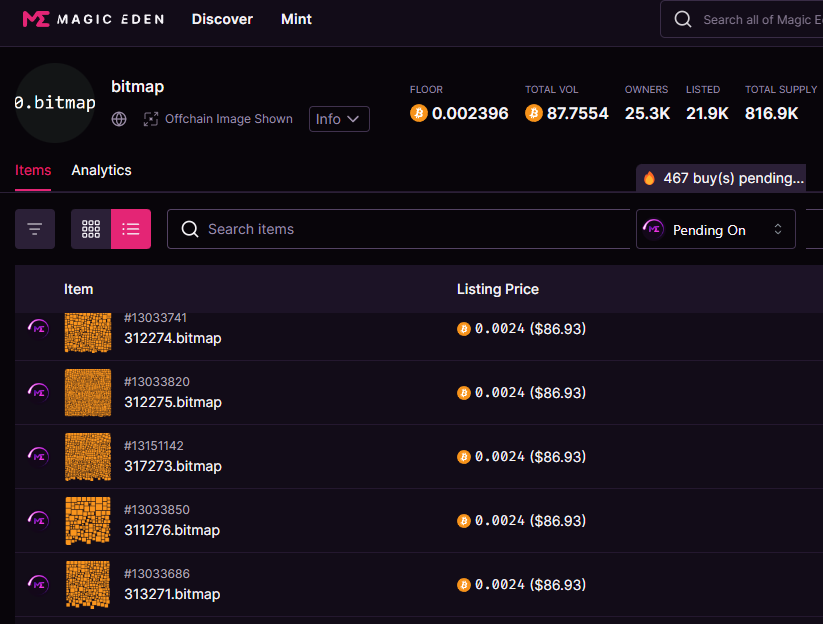Open the Discover menu
The image size is (823, 624).
tap(222, 19)
